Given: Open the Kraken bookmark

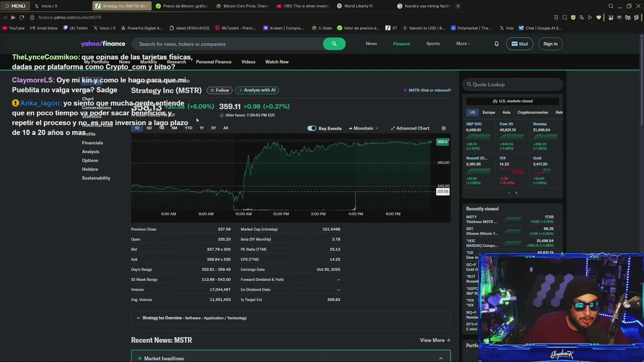Looking at the screenshot, I should pyautogui.click(x=284, y=28).
